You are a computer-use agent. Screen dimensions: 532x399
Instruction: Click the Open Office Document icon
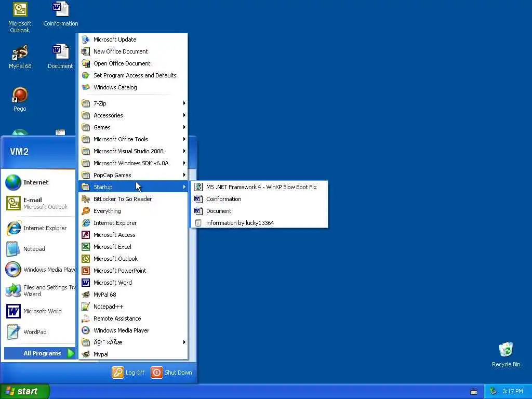tap(86, 63)
